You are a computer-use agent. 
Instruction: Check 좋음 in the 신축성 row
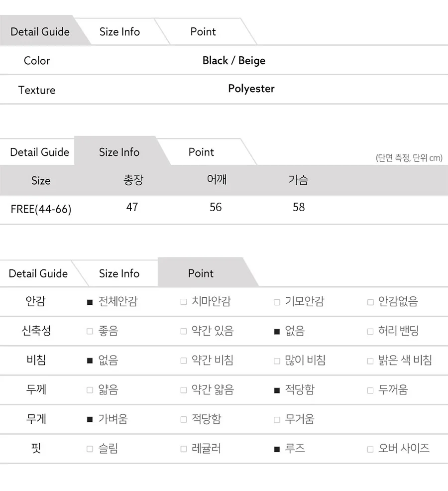tap(90, 331)
